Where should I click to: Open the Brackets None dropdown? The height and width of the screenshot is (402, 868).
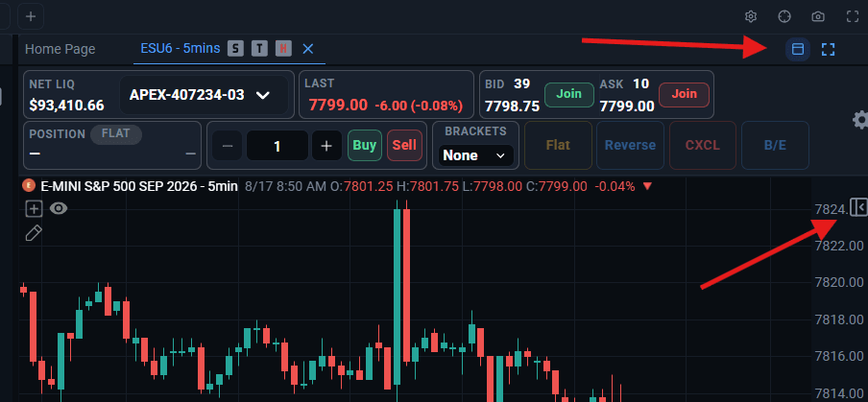475,155
